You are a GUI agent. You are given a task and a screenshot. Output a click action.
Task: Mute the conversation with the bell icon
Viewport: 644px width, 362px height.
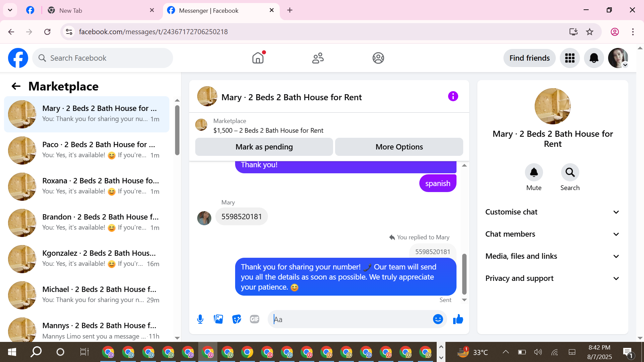534,172
